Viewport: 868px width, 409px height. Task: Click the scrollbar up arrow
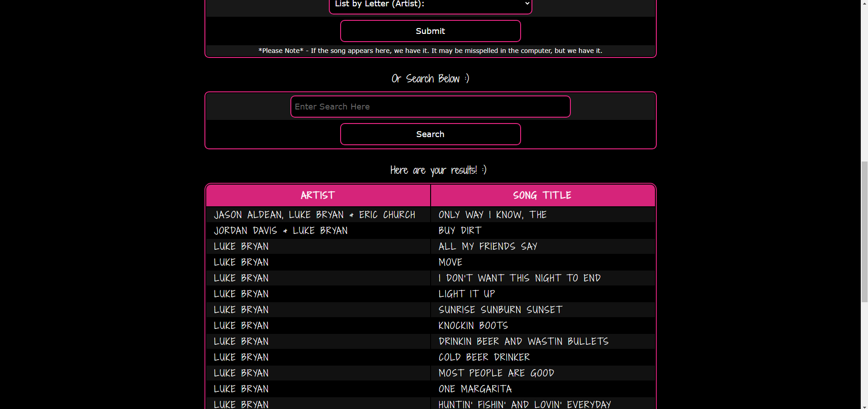864,3
